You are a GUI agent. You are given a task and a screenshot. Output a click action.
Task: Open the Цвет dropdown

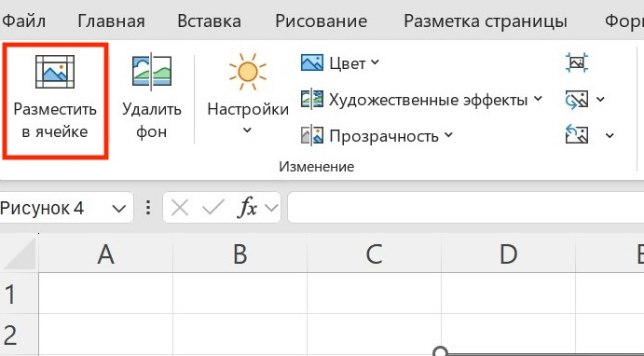(x=340, y=63)
